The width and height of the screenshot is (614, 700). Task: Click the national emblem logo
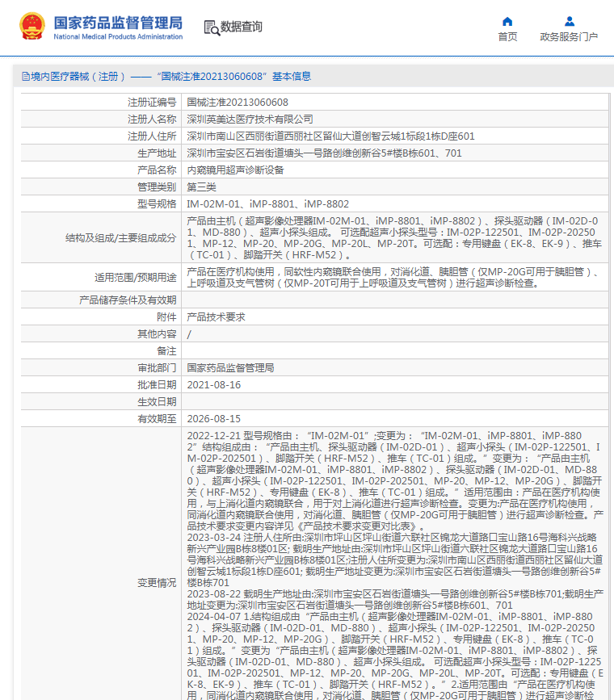point(32,26)
